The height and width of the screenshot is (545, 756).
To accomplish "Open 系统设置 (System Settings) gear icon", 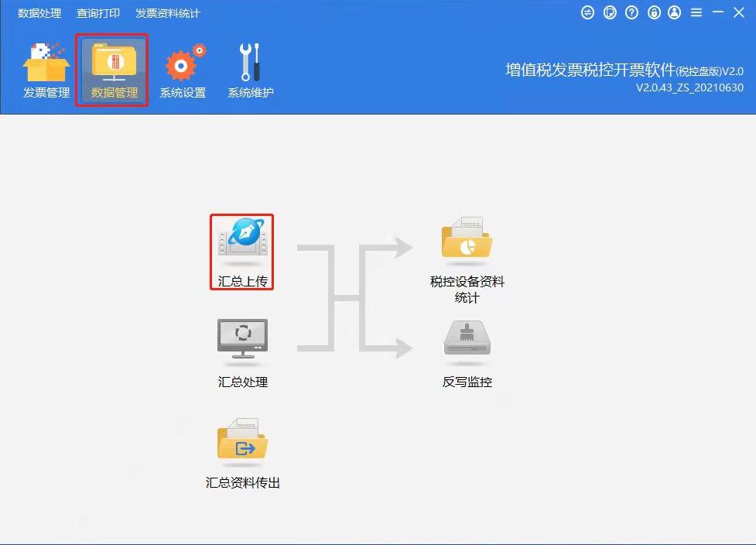I will coord(183,68).
